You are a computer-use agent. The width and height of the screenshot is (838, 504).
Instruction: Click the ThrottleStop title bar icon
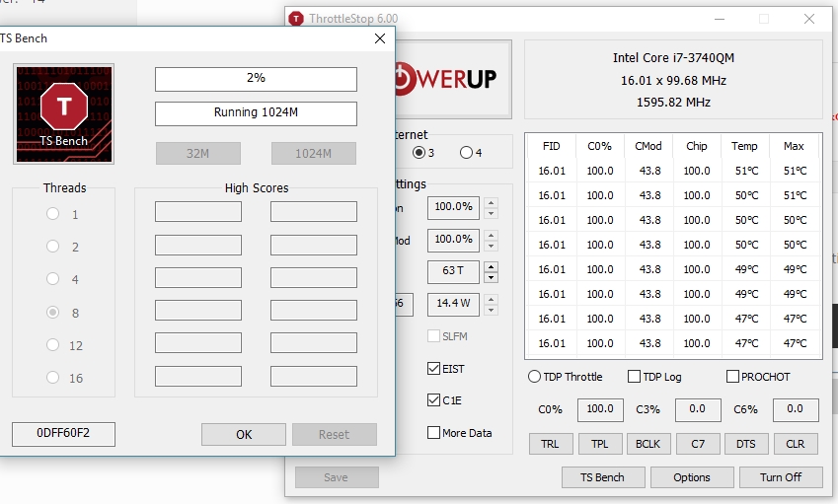click(295, 19)
